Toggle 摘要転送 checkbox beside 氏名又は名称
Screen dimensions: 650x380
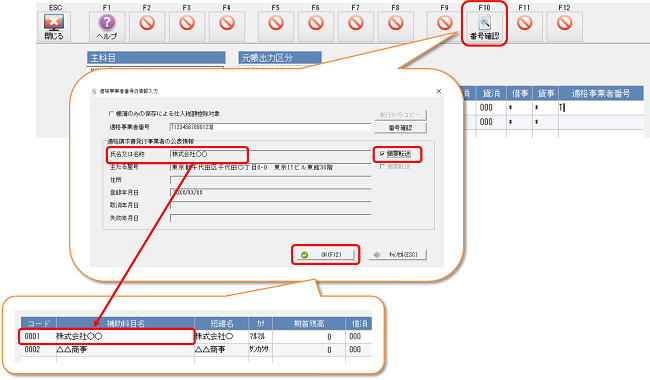pyautogui.click(x=382, y=154)
